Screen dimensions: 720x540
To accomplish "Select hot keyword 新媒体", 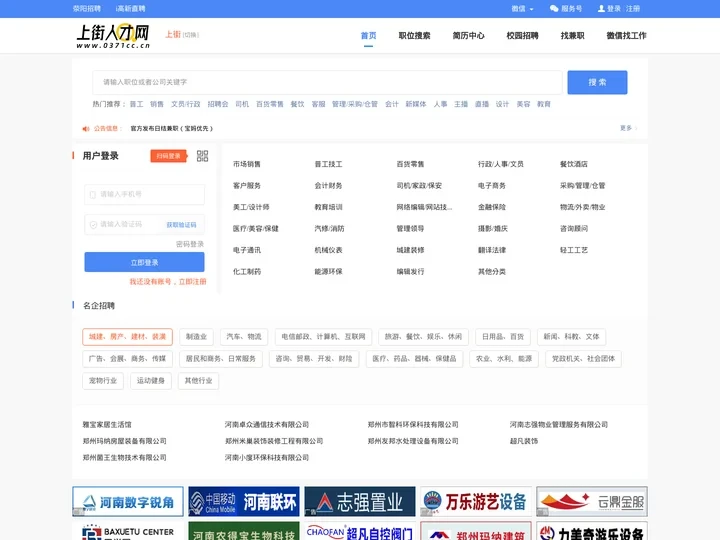I will (416, 104).
